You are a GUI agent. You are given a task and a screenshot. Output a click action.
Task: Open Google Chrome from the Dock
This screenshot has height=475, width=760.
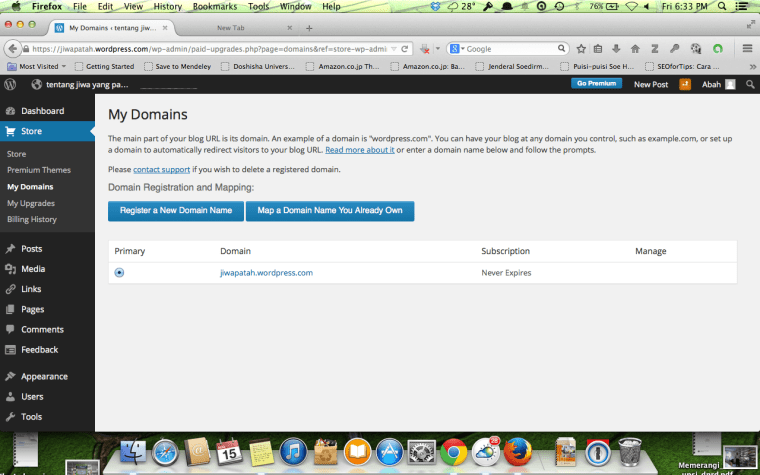click(454, 453)
